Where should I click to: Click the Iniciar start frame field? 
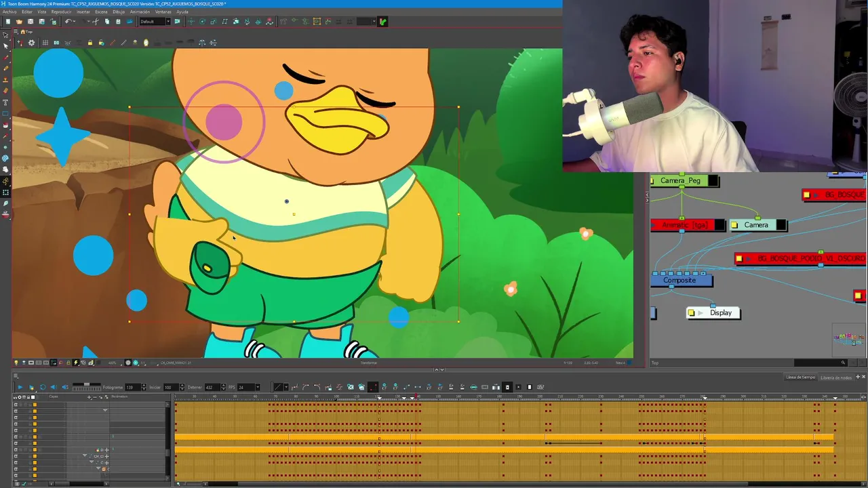[171, 387]
